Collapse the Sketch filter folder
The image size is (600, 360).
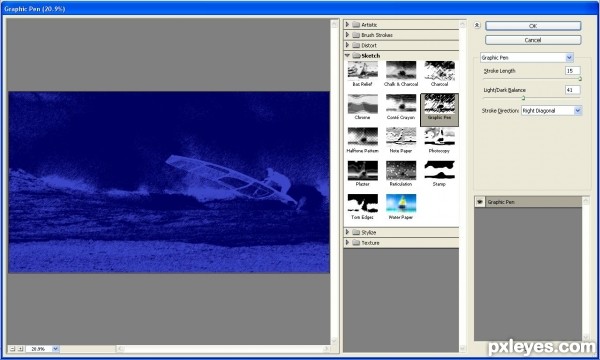(x=347, y=55)
